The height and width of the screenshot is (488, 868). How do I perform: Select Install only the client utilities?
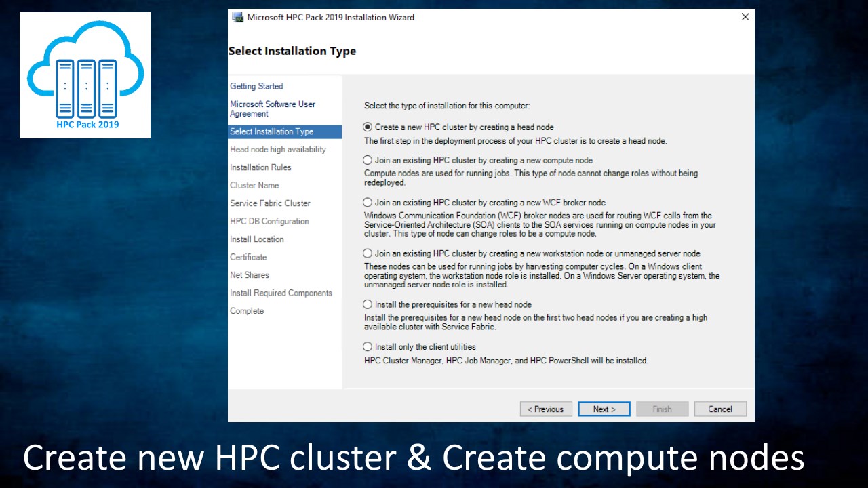coord(420,347)
